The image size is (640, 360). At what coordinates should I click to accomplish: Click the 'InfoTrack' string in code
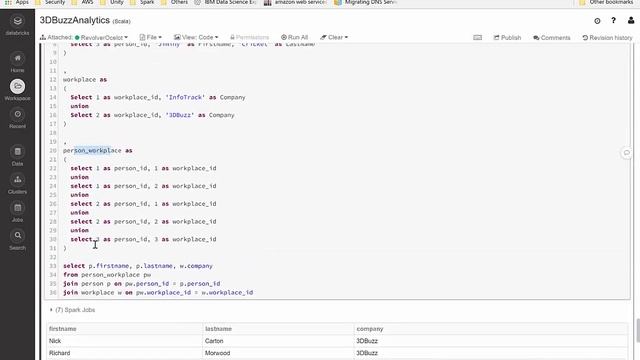tap(185, 97)
